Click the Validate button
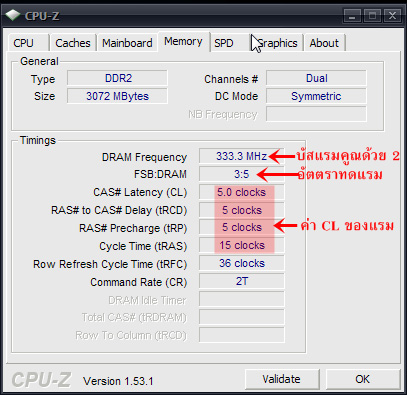This screenshot has height=395, width=407. [282, 379]
